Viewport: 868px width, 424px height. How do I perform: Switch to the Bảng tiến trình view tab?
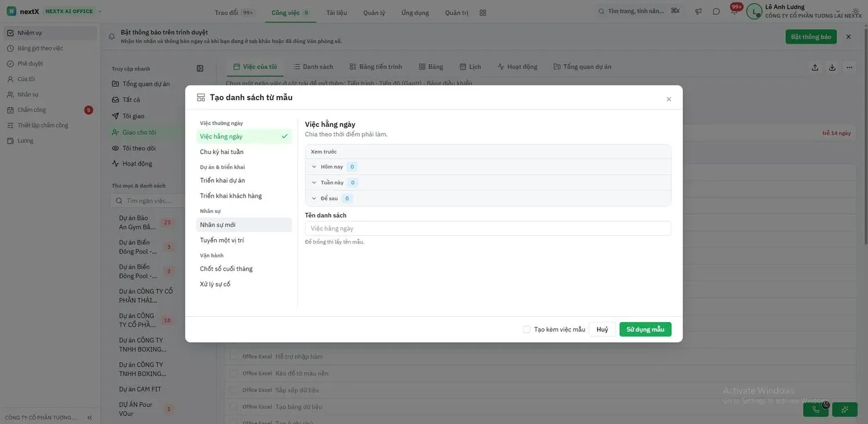(x=376, y=67)
